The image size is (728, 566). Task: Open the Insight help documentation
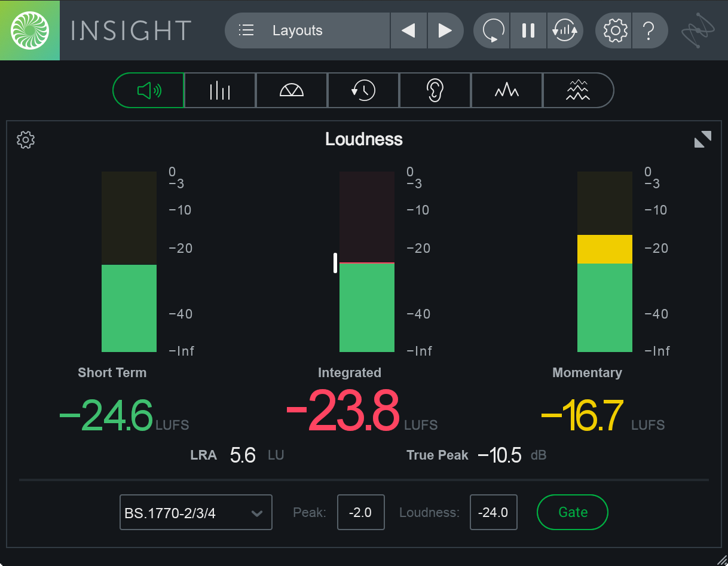pyautogui.click(x=650, y=30)
